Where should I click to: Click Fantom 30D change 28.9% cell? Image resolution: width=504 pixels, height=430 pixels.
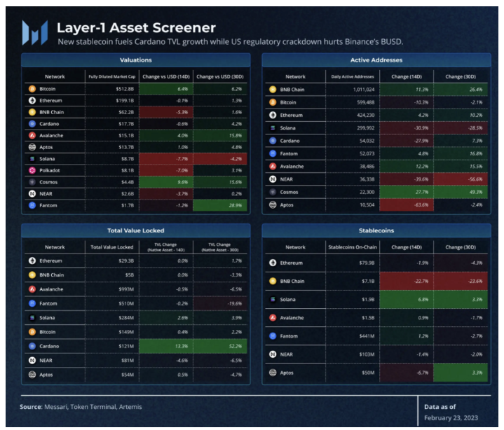(220, 205)
